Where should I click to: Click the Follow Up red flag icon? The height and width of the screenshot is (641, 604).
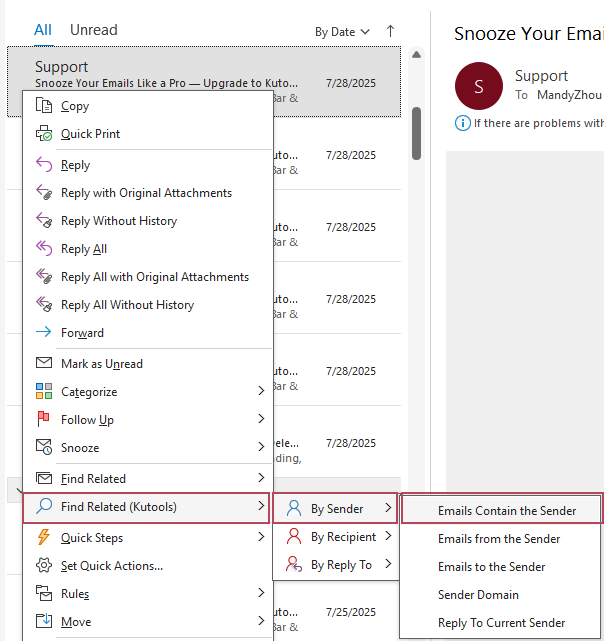coord(43,419)
